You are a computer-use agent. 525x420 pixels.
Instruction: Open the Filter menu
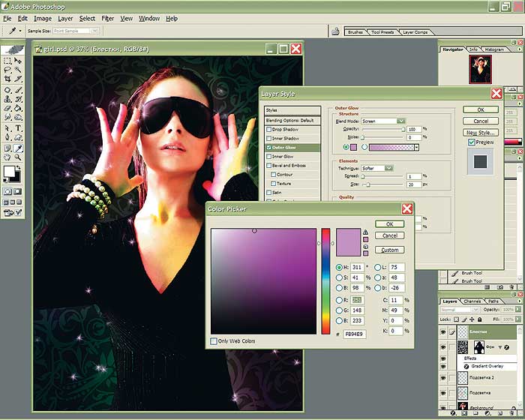[x=107, y=19]
